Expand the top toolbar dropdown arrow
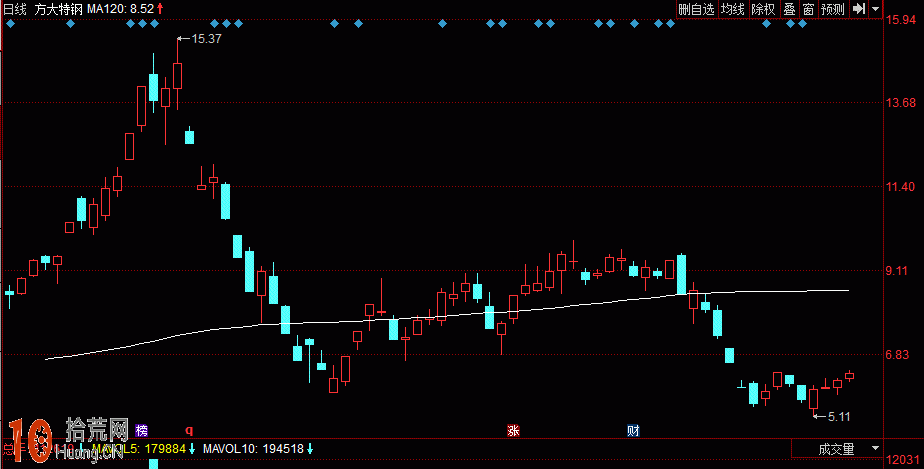Viewport: 924px width, 469px height. (x=876, y=9)
